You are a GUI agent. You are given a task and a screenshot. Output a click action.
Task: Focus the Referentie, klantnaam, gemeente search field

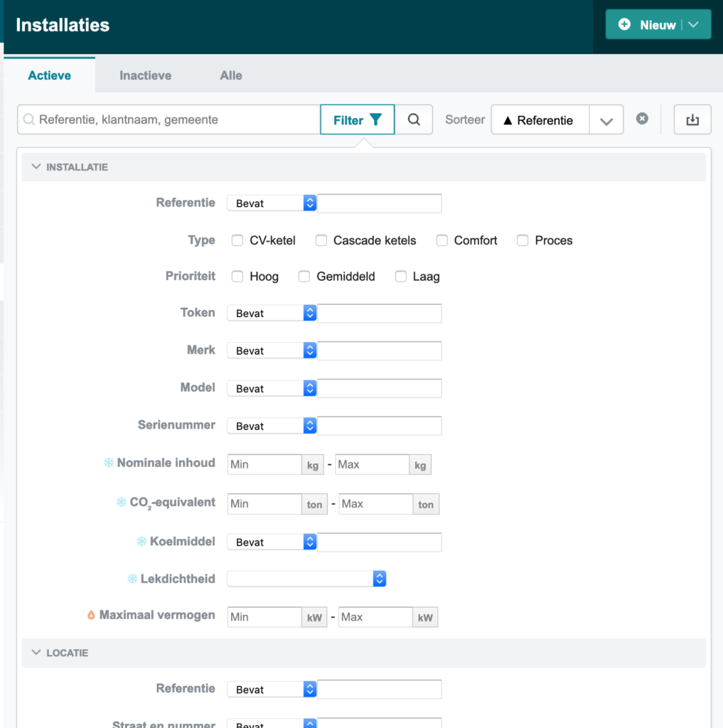(x=169, y=119)
